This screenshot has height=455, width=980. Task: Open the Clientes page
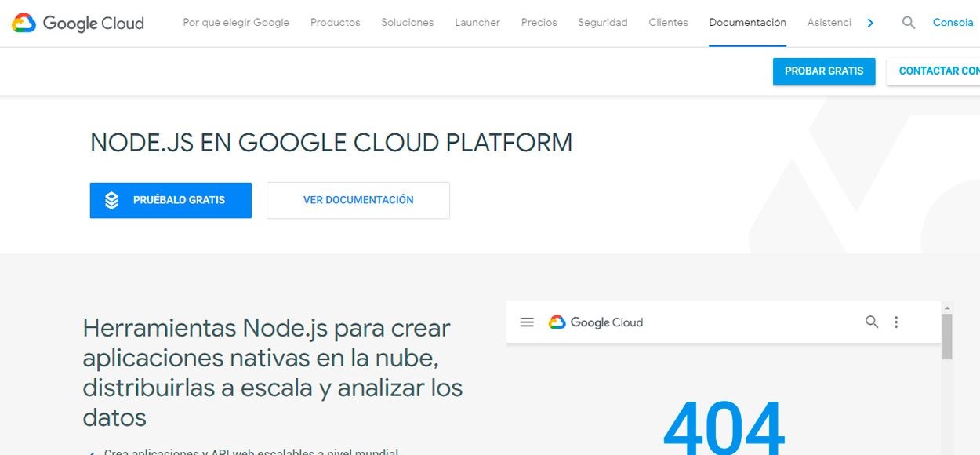[x=669, y=23]
